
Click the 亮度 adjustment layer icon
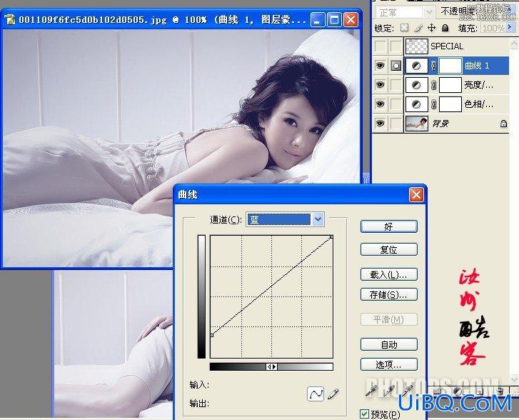tap(416, 85)
